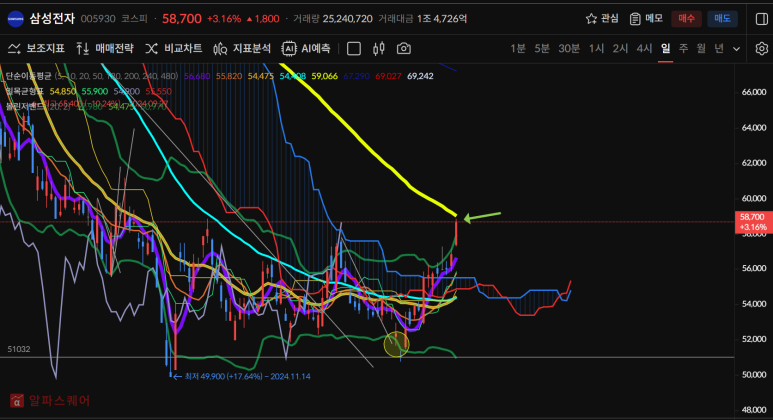Click the 56,680 moving average value

click(197, 76)
